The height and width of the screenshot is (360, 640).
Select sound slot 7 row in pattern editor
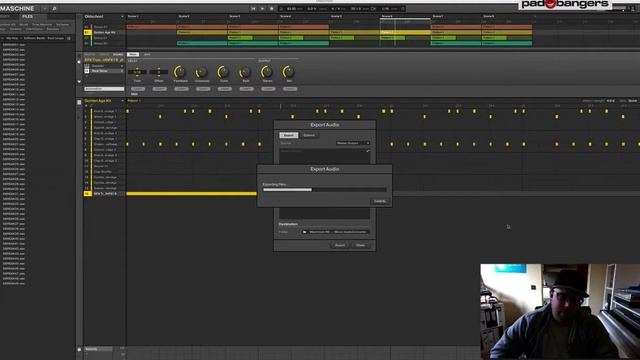(104, 144)
